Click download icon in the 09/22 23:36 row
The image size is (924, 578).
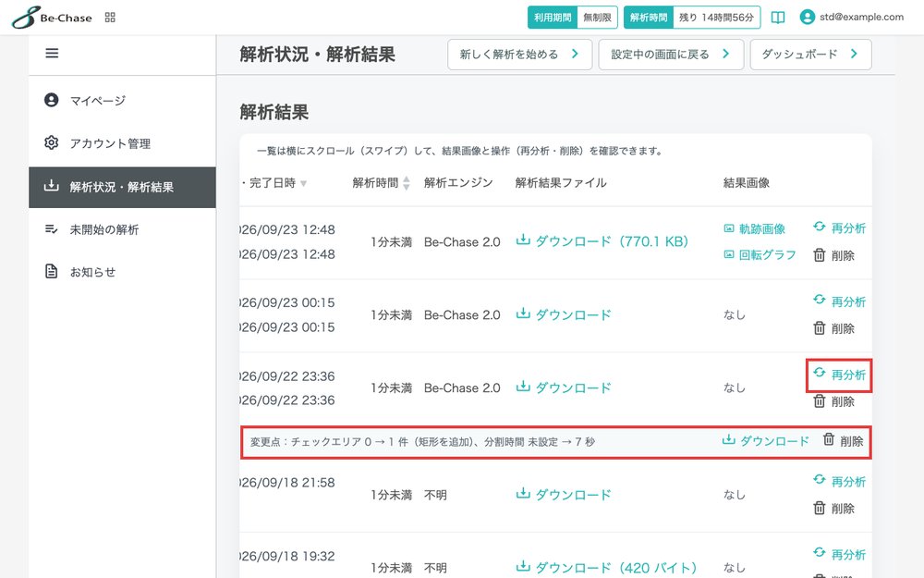point(523,387)
